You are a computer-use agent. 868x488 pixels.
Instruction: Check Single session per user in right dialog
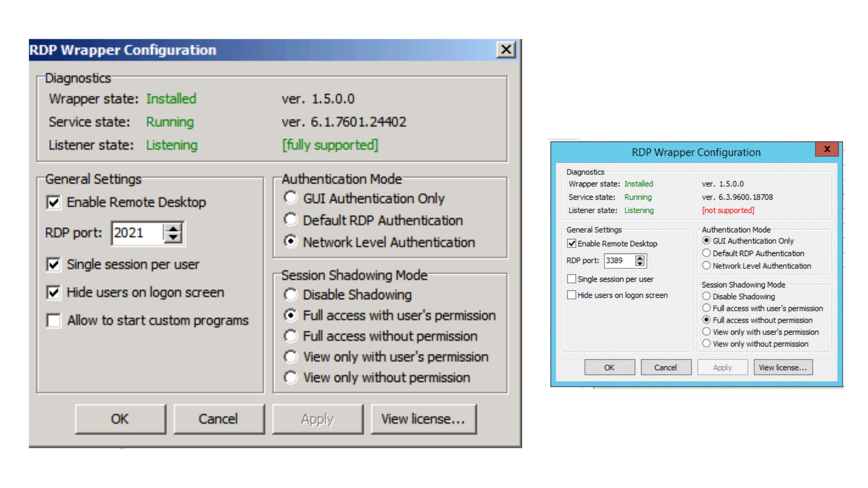click(x=572, y=279)
